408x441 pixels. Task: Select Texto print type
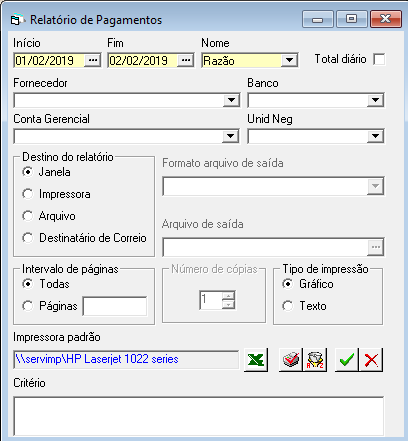coord(288,306)
